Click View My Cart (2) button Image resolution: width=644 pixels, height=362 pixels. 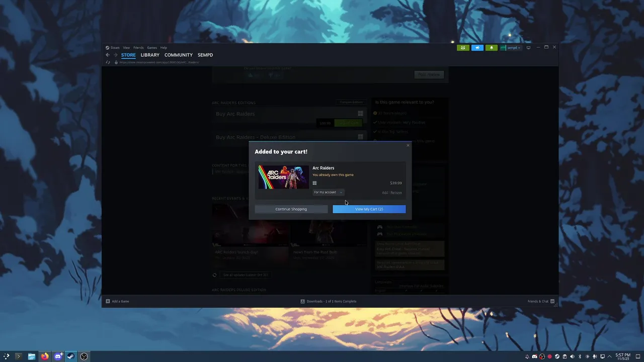pos(369,209)
